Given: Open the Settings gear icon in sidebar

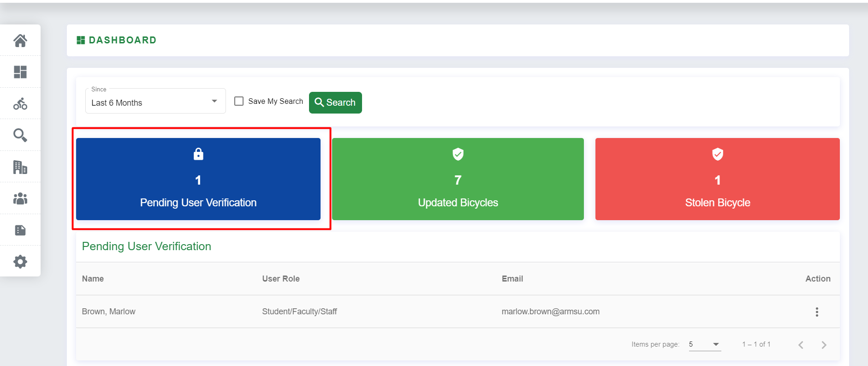Looking at the screenshot, I should [x=20, y=262].
